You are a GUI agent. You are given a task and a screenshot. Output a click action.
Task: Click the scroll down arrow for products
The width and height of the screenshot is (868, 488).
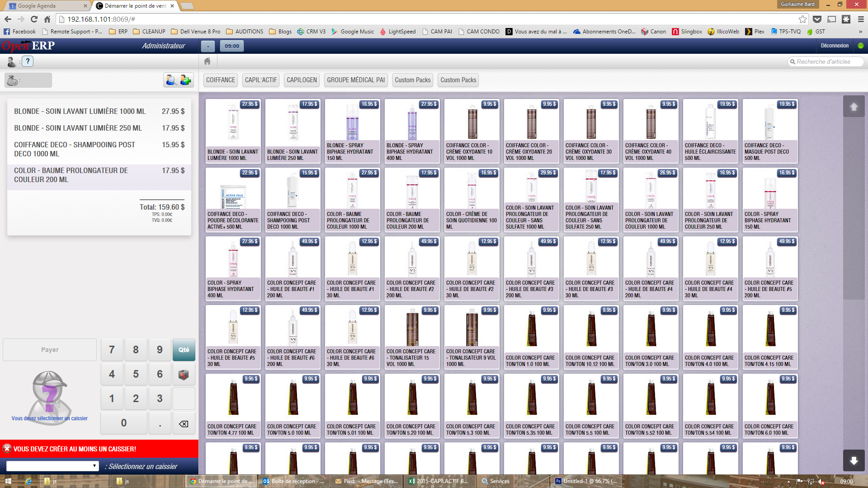(854, 460)
